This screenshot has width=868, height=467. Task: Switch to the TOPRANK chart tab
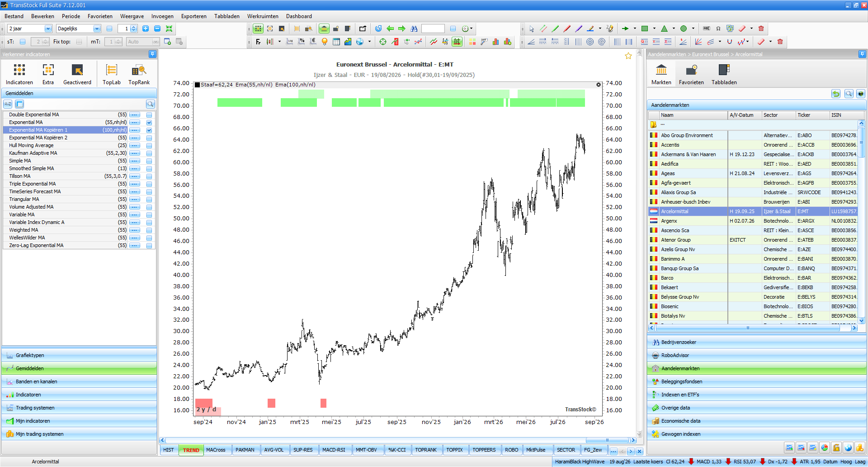click(426, 450)
